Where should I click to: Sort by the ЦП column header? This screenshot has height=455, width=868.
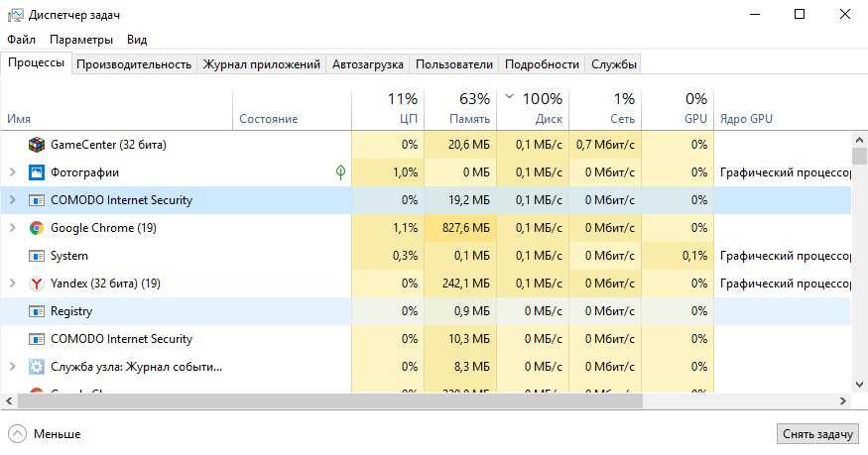[x=388, y=109]
